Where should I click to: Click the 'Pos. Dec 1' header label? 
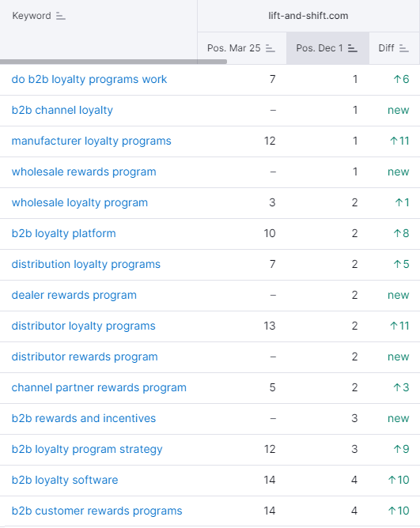pos(320,48)
